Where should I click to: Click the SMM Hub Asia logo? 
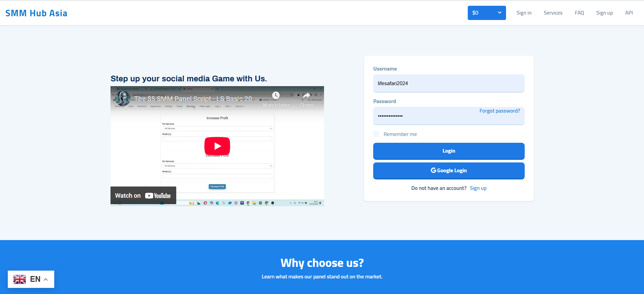[36, 13]
